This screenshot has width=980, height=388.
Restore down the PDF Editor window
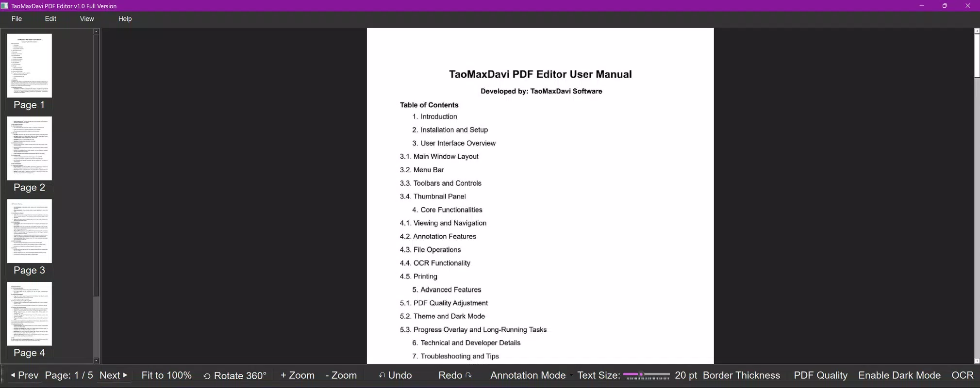(945, 6)
